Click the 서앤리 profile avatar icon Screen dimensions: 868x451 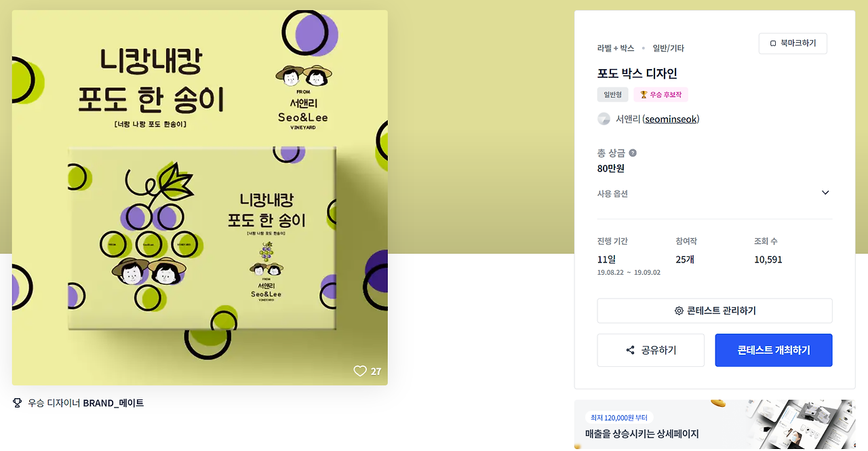604,119
